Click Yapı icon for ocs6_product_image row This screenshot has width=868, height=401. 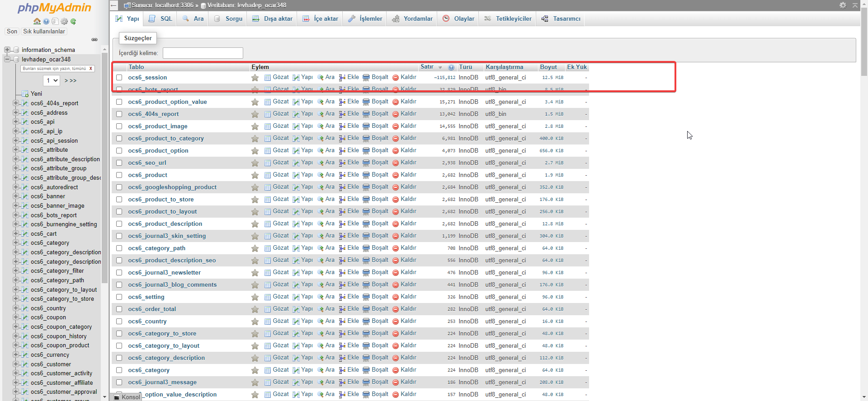point(296,126)
